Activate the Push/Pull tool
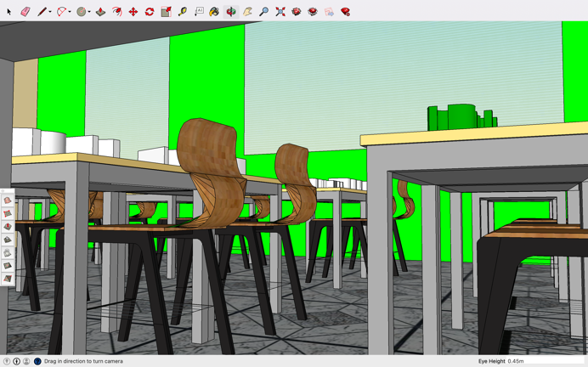 point(100,12)
